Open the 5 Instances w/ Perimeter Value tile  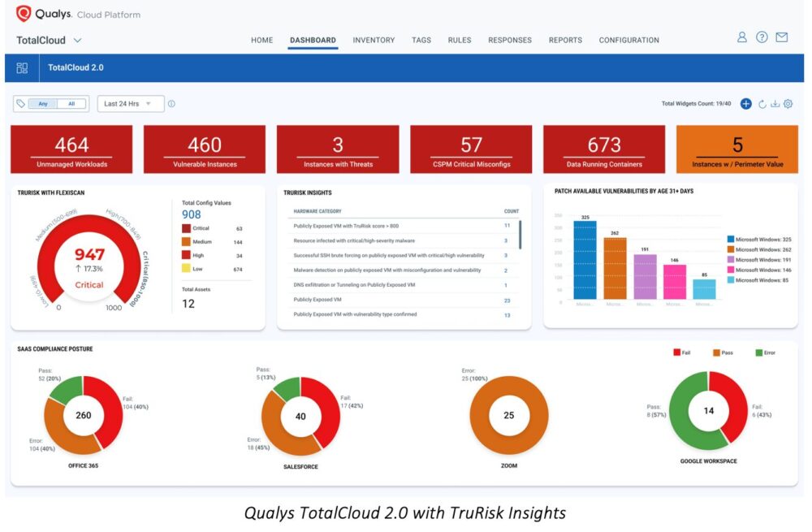(x=737, y=149)
